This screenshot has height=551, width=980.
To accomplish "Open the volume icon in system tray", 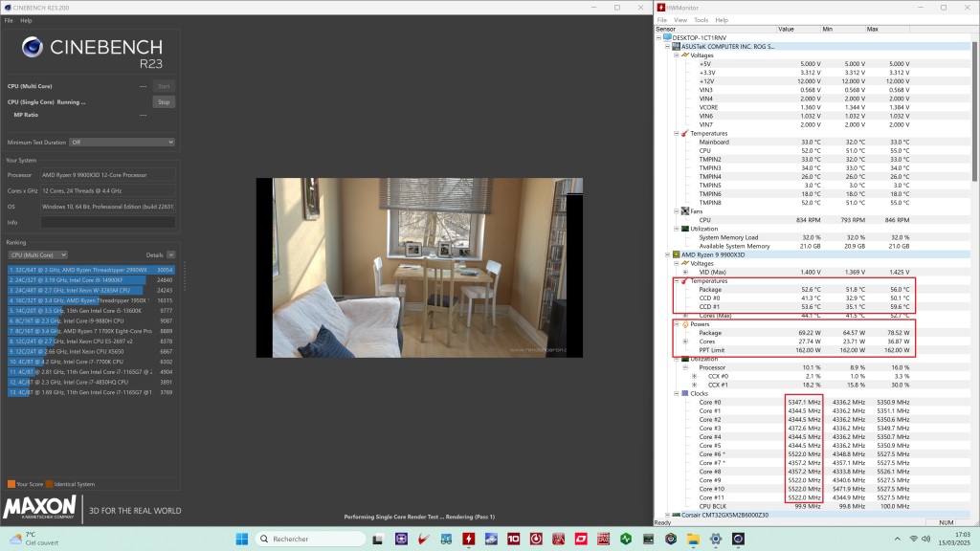I will tap(926, 539).
